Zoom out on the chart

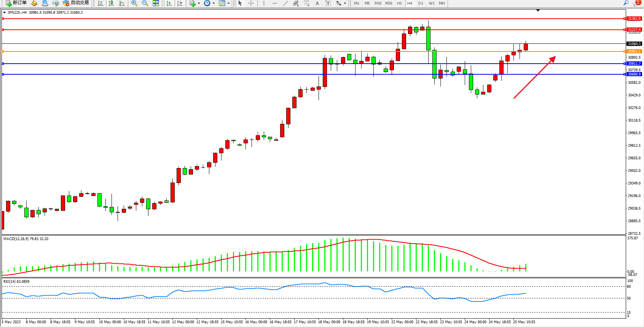click(145, 3)
